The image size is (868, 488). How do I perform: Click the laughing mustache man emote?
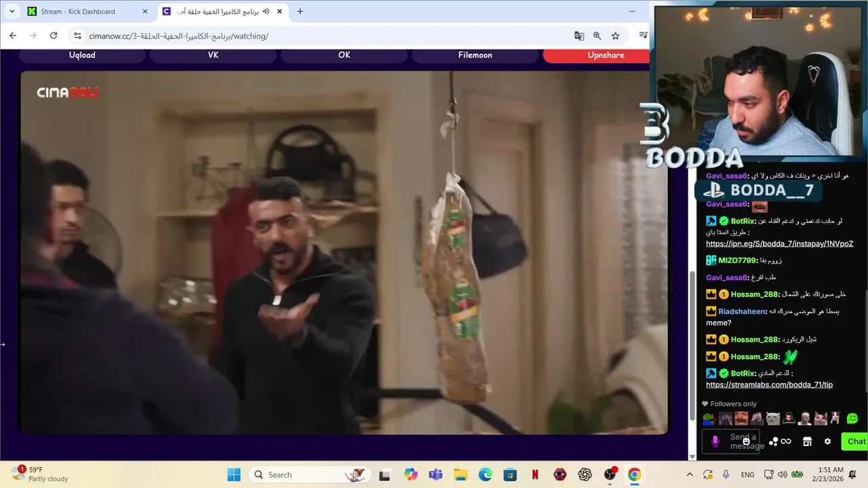741,419
